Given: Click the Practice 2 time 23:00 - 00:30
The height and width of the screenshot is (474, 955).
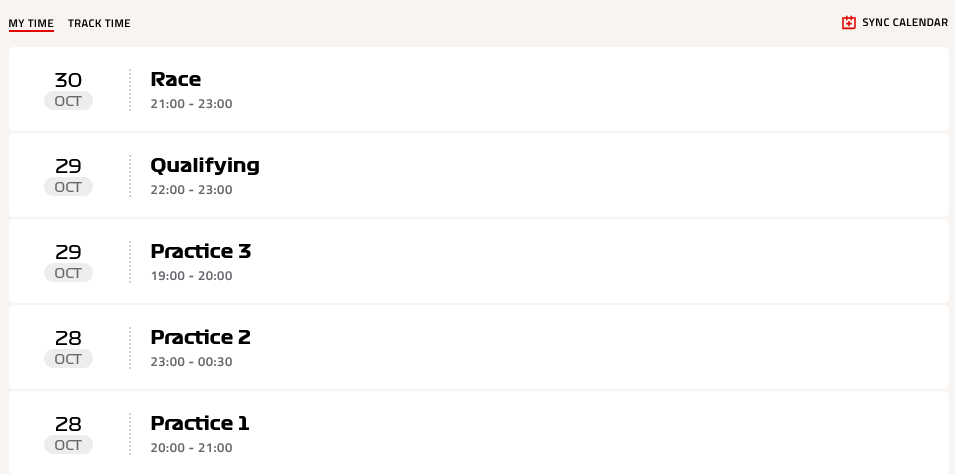Looking at the screenshot, I should tap(191, 361).
